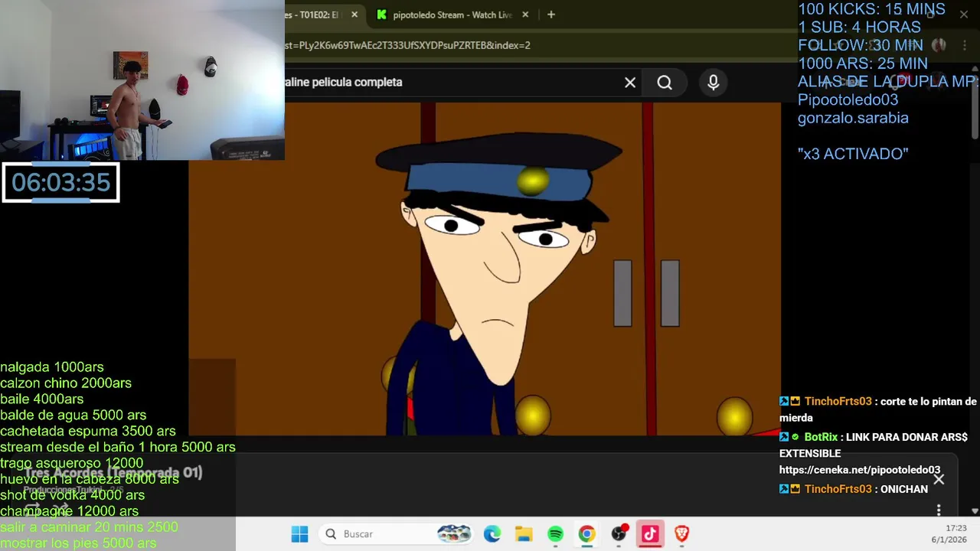
Task: Click BotRix username in chat
Action: pos(821,437)
